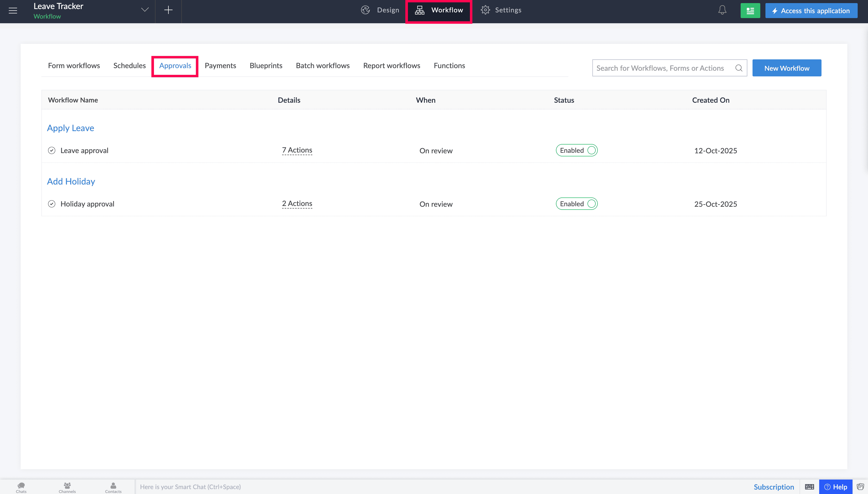Viewport: 868px width, 494px height.
Task: Open the Apply Leave form link
Action: [x=71, y=128]
